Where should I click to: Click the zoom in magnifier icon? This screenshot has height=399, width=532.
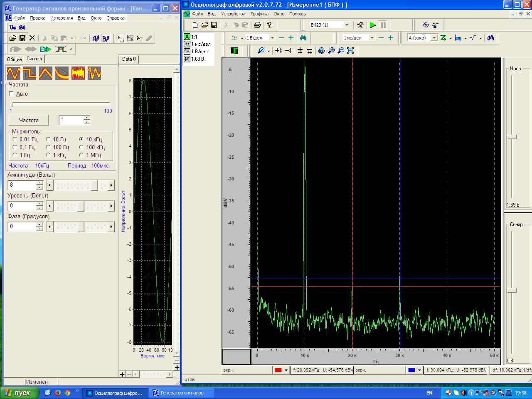pos(331,51)
